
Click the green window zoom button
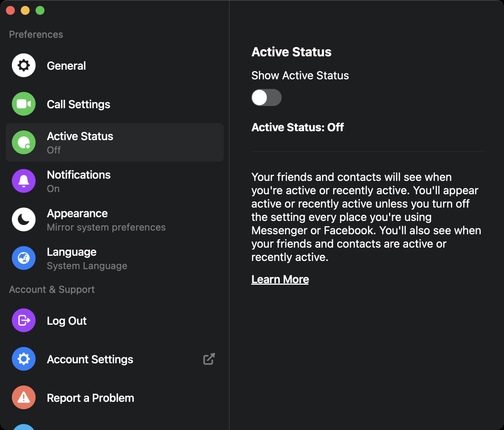[x=40, y=11]
